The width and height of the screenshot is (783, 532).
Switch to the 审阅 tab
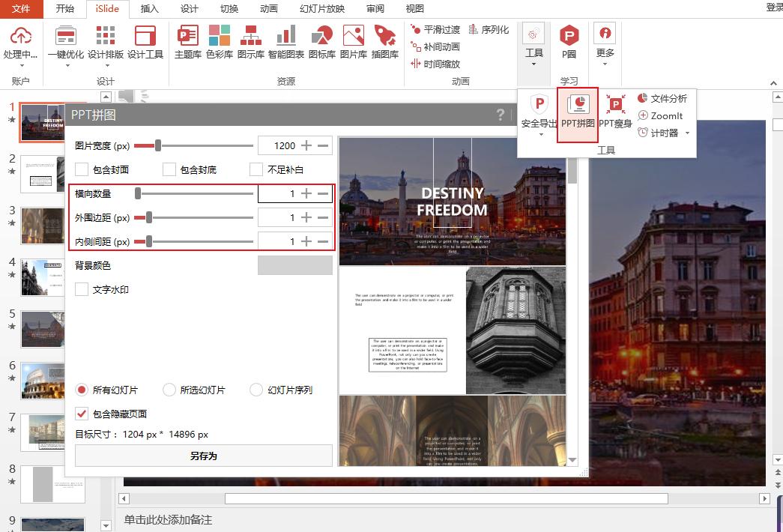tap(375, 8)
